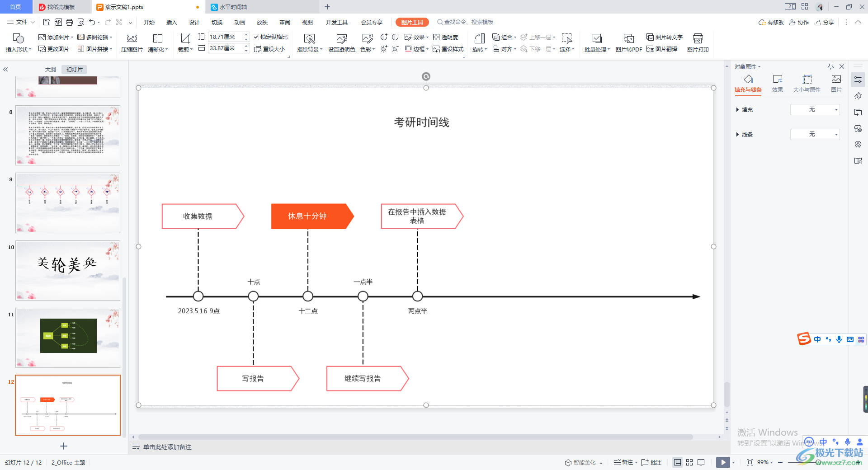The height and width of the screenshot is (470, 868).
Task: Select the Picture Tools (图片工具) tab
Action: 412,22
